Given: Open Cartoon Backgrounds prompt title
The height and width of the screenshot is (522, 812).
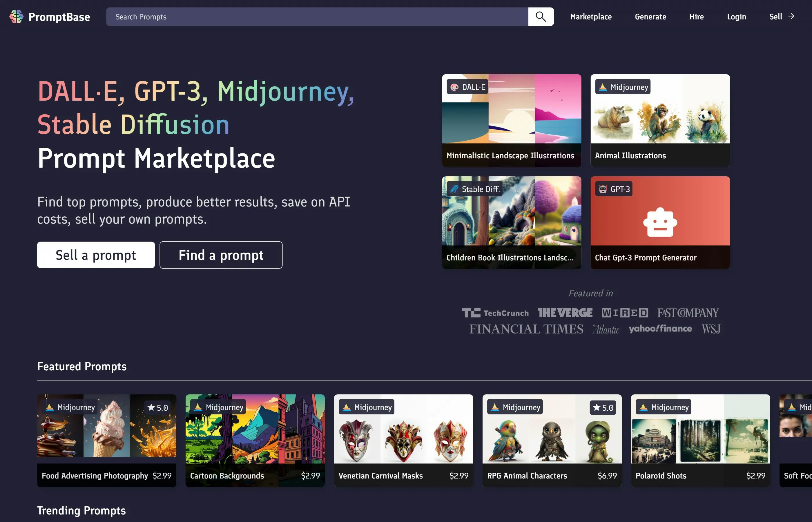Looking at the screenshot, I should (x=227, y=476).
